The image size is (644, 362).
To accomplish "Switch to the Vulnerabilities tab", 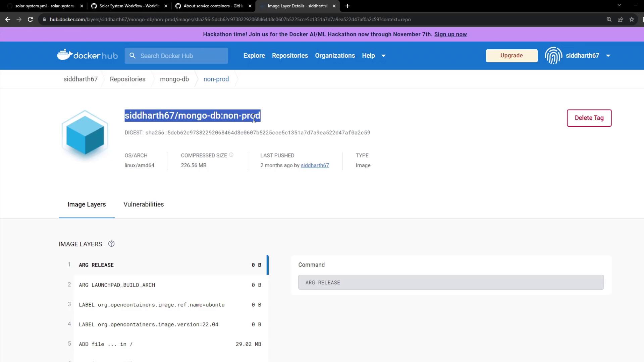I will point(144,204).
